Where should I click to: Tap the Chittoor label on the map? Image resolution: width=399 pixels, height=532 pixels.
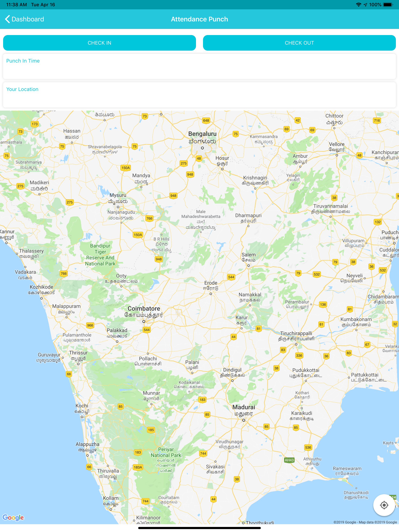334,119
